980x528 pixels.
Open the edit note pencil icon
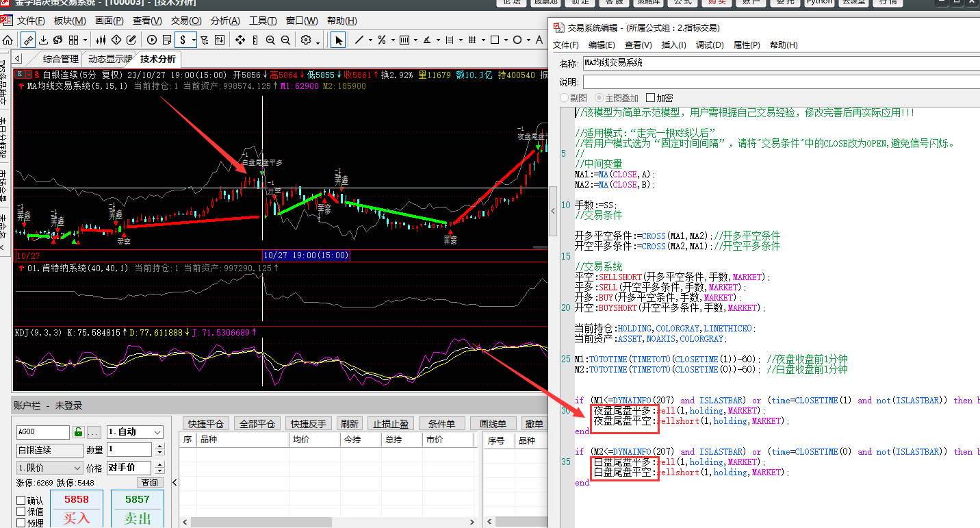coord(131,40)
